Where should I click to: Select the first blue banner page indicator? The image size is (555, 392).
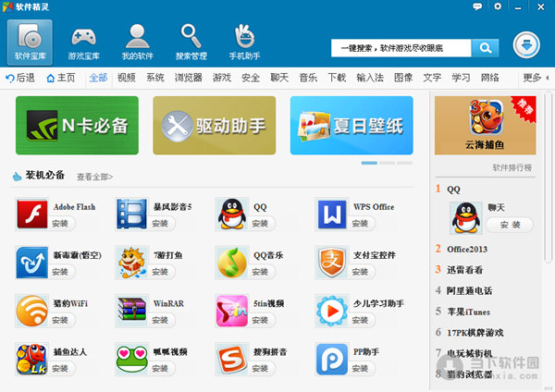[369, 163]
